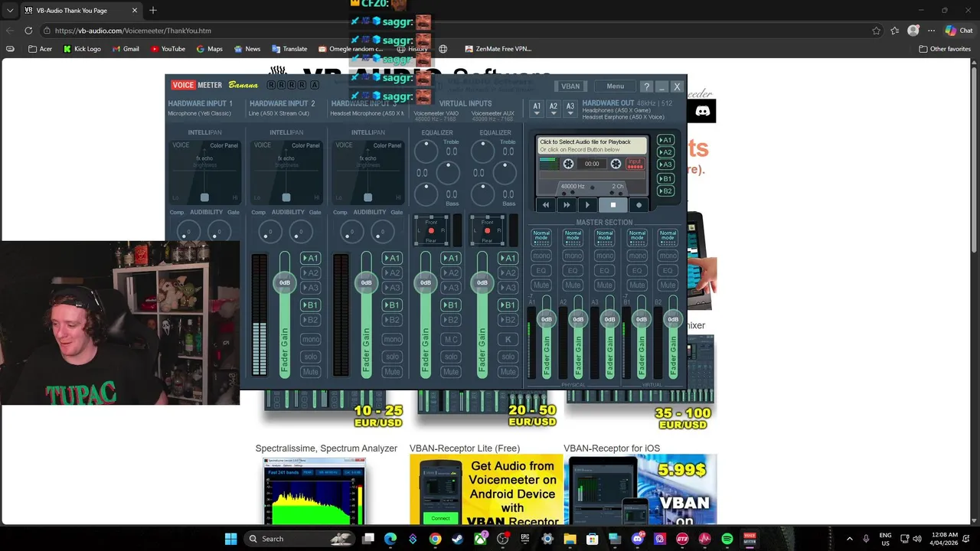Click to select audio file for playback
Image resolution: width=980 pixels, height=551 pixels.
[592, 145]
